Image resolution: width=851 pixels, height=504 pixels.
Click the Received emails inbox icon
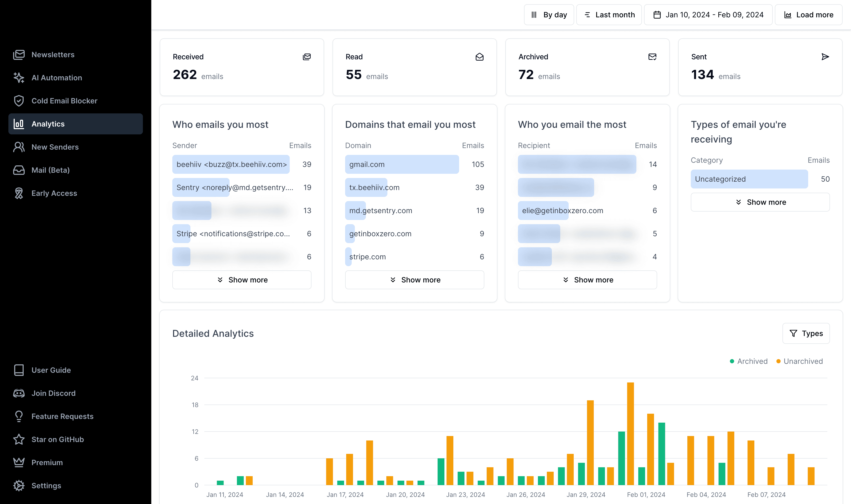(x=307, y=57)
